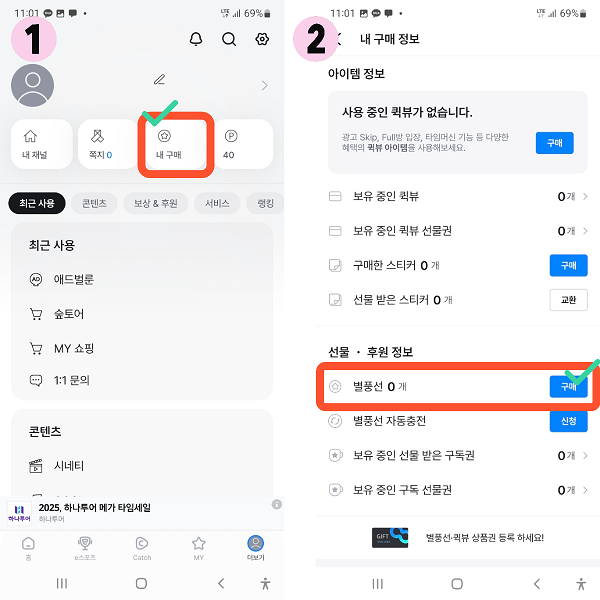Switch to the 콘텐츠 tab
This screenshot has height=600, width=600.
(95, 203)
